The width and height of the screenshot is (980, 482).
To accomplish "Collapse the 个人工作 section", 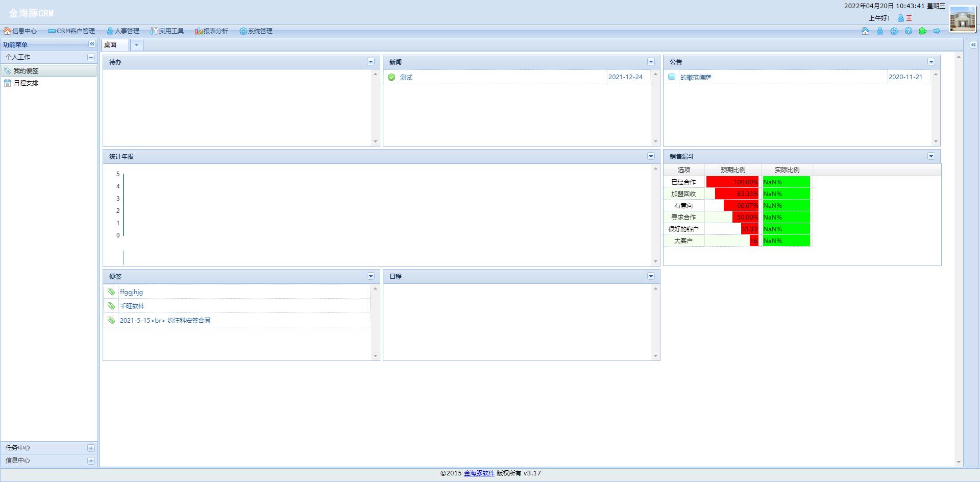I will [x=91, y=58].
